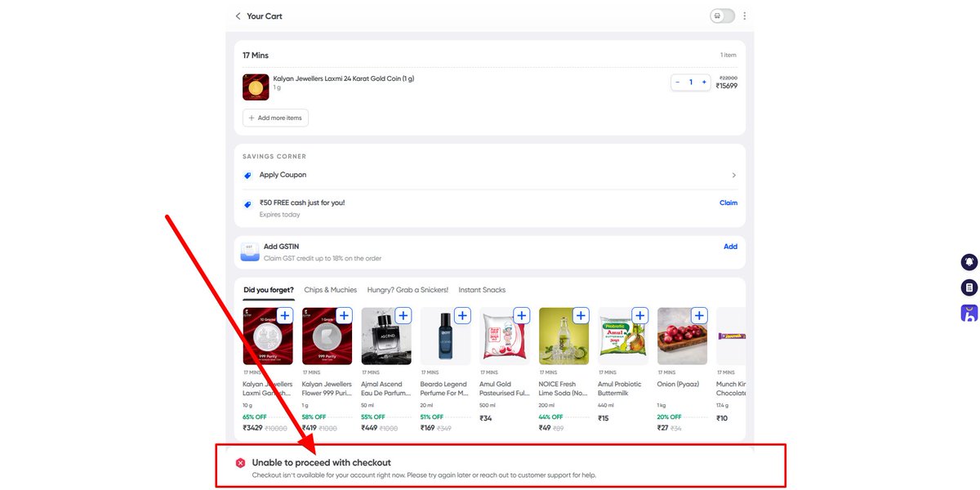Screen dimensions: 980x490
Task: Toggle the switch beside the three-dot menu
Action: [x=723, y=16]
